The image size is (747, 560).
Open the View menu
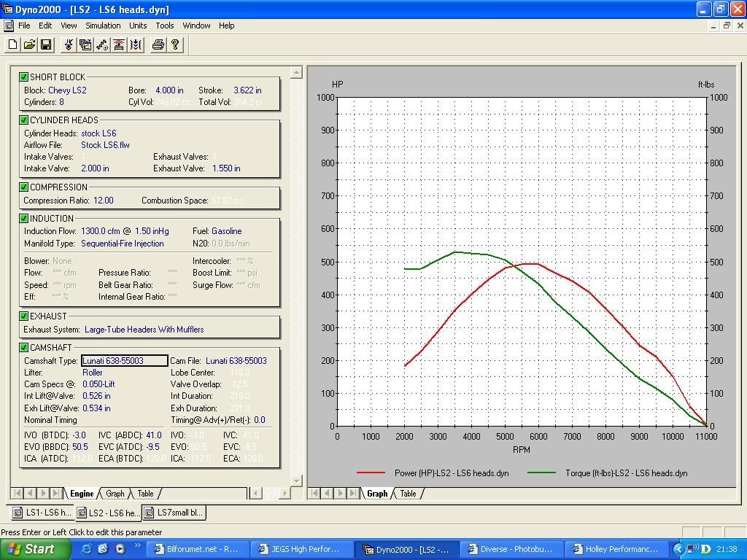(x=69, y=26)
